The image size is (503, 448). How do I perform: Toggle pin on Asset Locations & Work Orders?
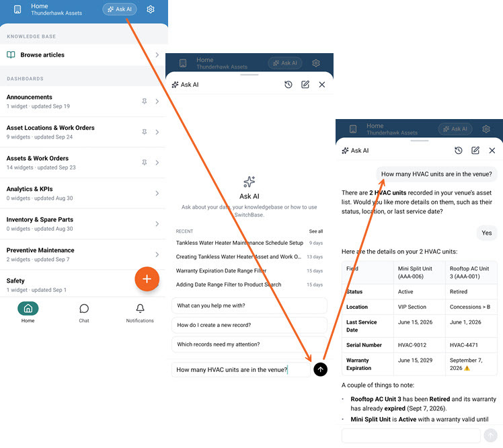click(x=145, y=132)
